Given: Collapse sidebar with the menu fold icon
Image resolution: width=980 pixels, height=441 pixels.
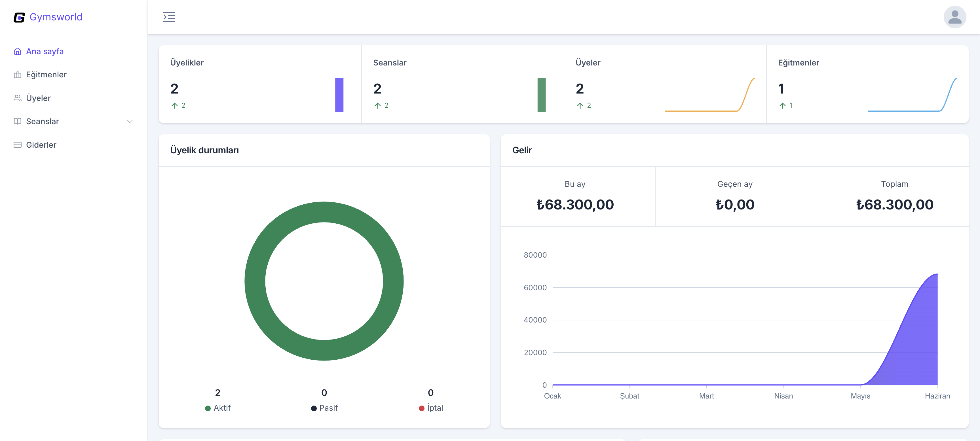Looking at the screenshot, I should (x=169, y=17).
